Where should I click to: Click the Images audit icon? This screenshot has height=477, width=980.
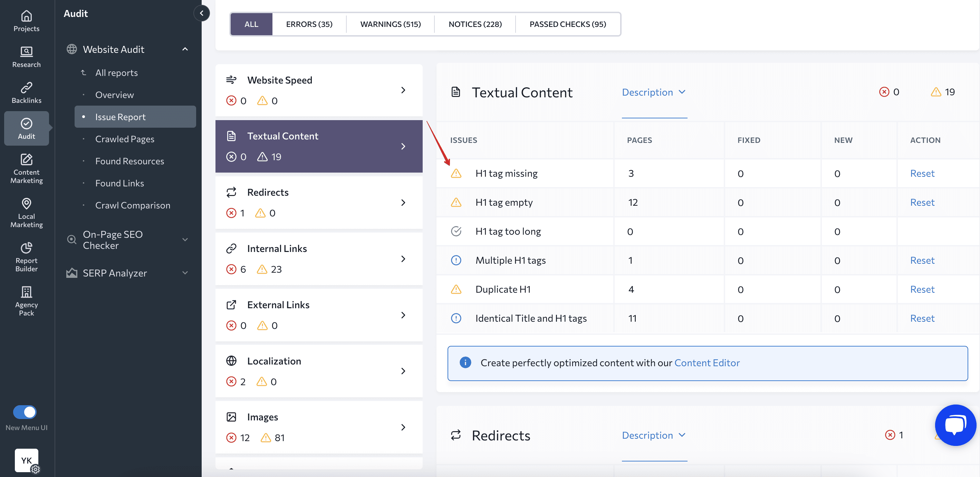tap(232, 417)
